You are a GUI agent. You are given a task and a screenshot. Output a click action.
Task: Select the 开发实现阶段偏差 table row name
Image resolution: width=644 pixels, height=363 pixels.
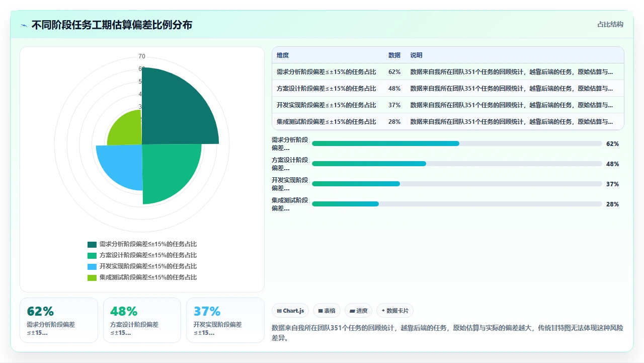point(326,105)
